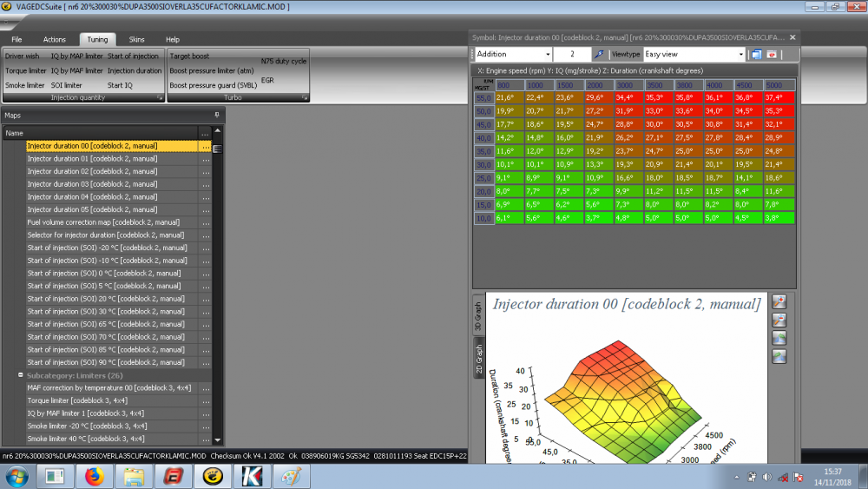Open the Help tab
868x489 pixels.
(173, 39)
